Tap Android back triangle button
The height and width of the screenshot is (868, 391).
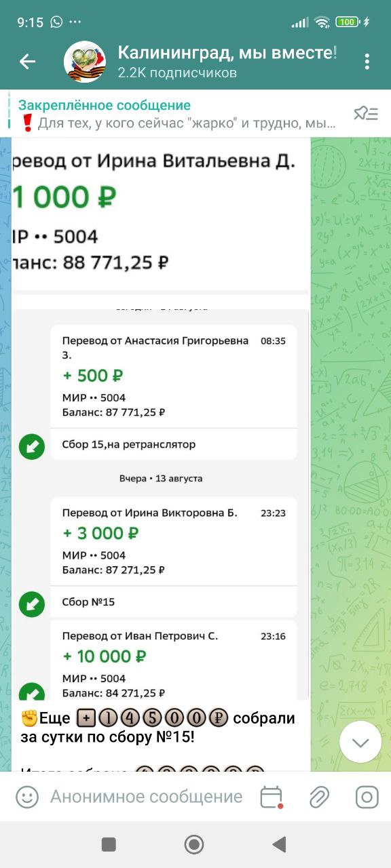[x=279, y=844]
